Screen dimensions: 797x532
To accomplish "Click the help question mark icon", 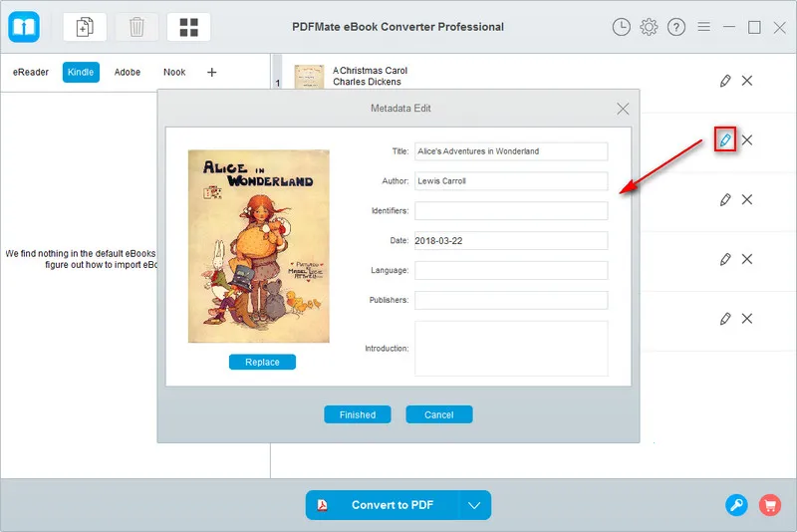I will 676,27.
